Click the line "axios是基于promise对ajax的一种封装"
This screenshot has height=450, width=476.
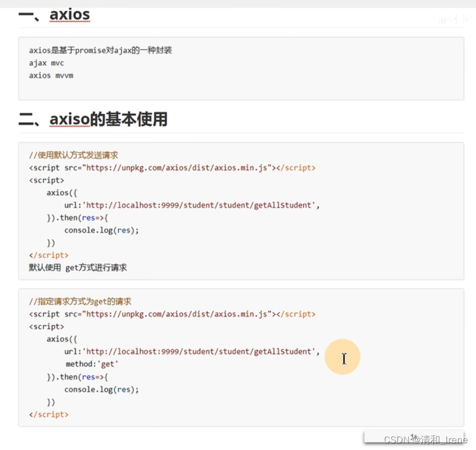[x=100, y=50]
